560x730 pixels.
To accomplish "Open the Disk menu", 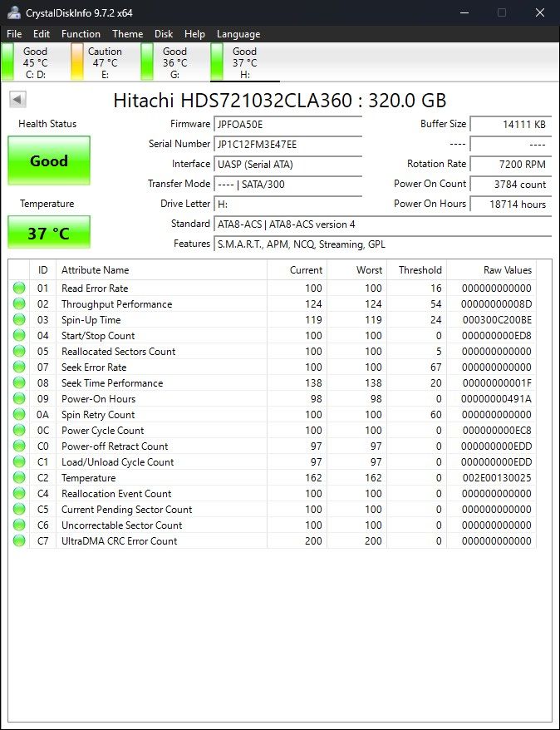I will pyautogui.click(x=164, y=34).
